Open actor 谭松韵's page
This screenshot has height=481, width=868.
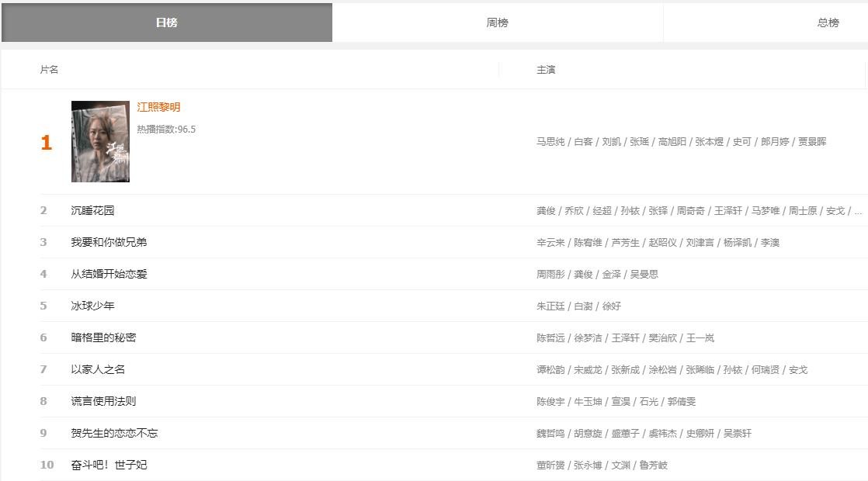[x=550, y=370]
